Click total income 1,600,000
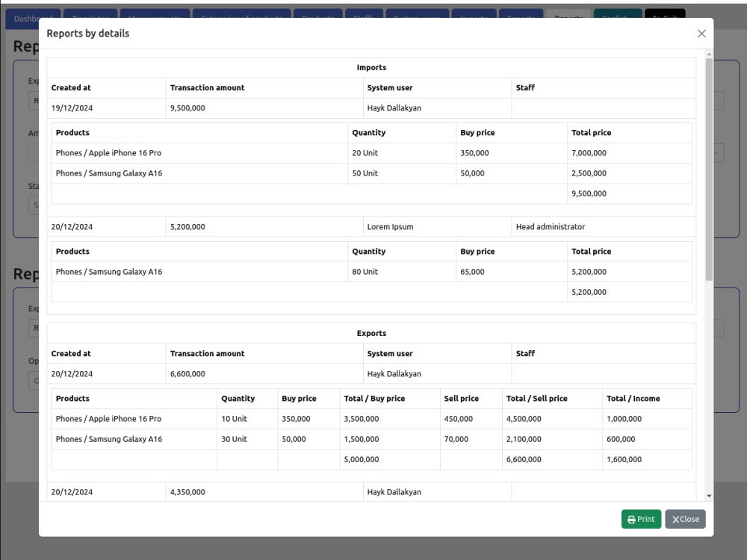The image size is (747, 560). 624,459
